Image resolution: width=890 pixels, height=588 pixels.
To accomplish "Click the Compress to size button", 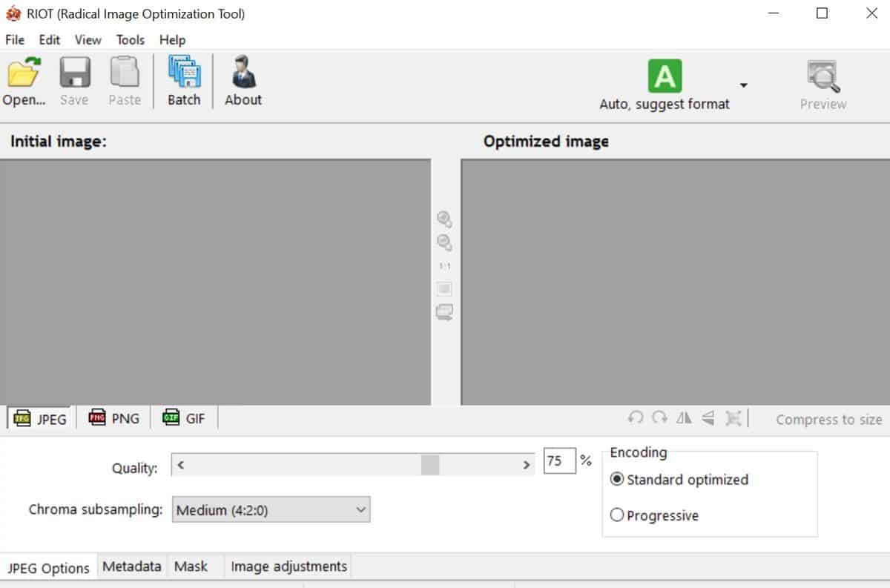I will 828,420.
